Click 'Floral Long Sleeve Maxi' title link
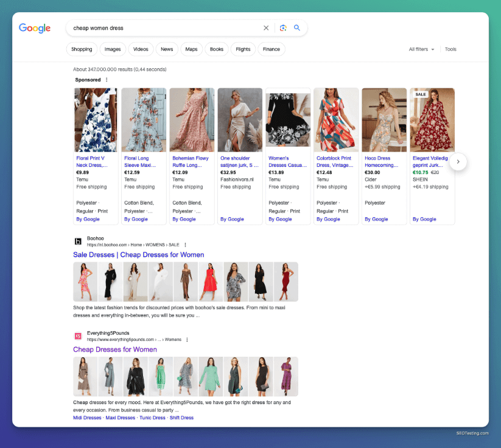Screen dimensions: 501x448 click(x=140, y=162)
